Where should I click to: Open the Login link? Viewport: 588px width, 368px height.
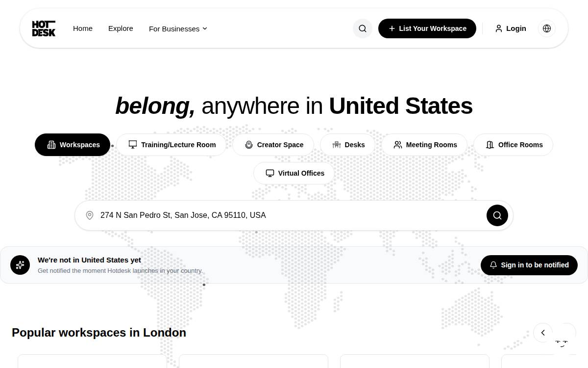click(x=510, y=28)
